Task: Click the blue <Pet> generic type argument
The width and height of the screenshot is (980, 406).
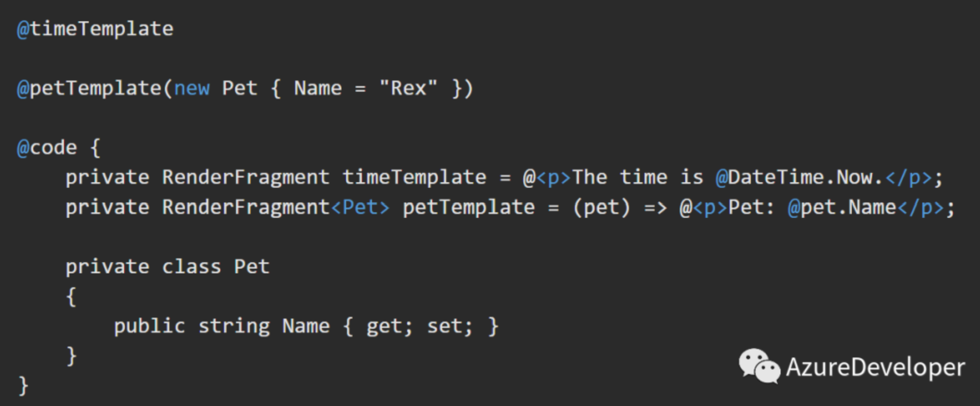Action: (360, 207)
